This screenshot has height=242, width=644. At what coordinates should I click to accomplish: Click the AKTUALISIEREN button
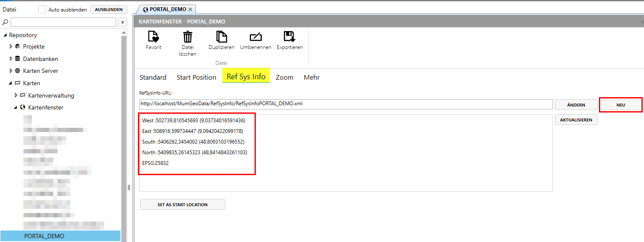pyautogui.click(x=576, y=120)
